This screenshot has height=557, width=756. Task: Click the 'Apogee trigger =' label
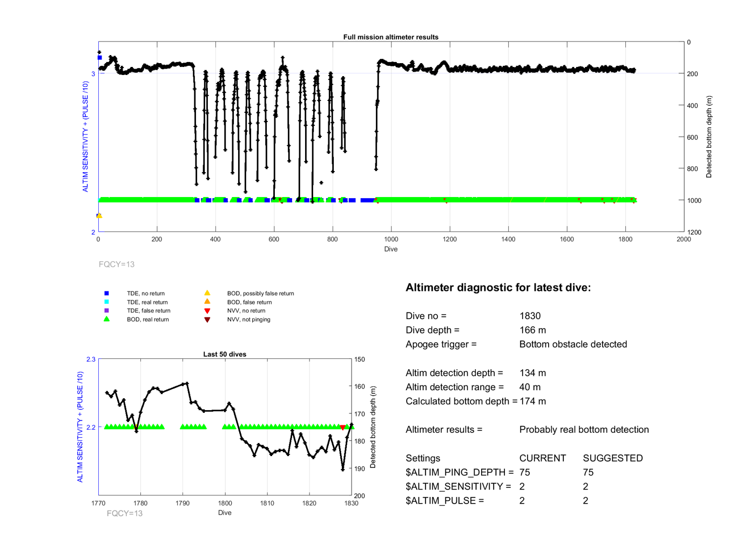tap(441, 344)
